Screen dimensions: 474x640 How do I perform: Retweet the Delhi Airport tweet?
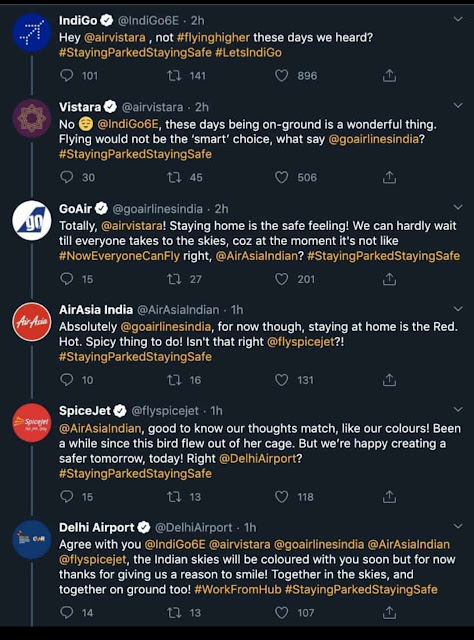coord(174,613)
